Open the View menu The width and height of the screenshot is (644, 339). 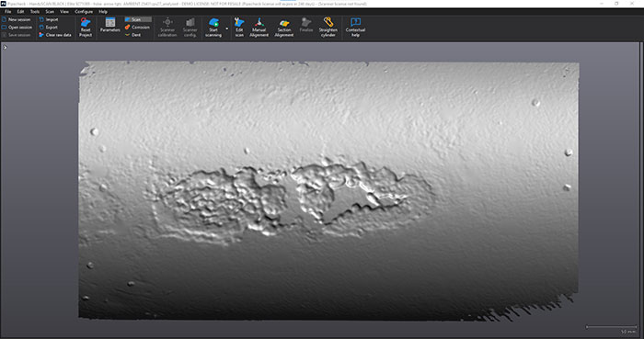coord(64,11)
